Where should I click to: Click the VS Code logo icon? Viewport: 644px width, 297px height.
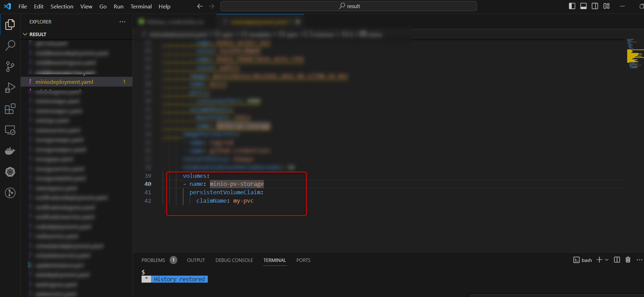pyautogui.click(x=7, y=6)
